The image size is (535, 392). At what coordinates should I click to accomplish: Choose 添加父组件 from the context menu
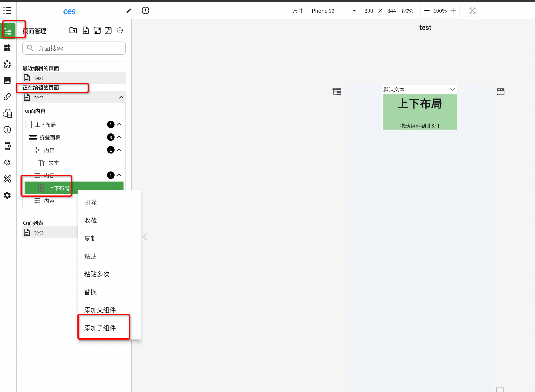[x=109, y=310]
